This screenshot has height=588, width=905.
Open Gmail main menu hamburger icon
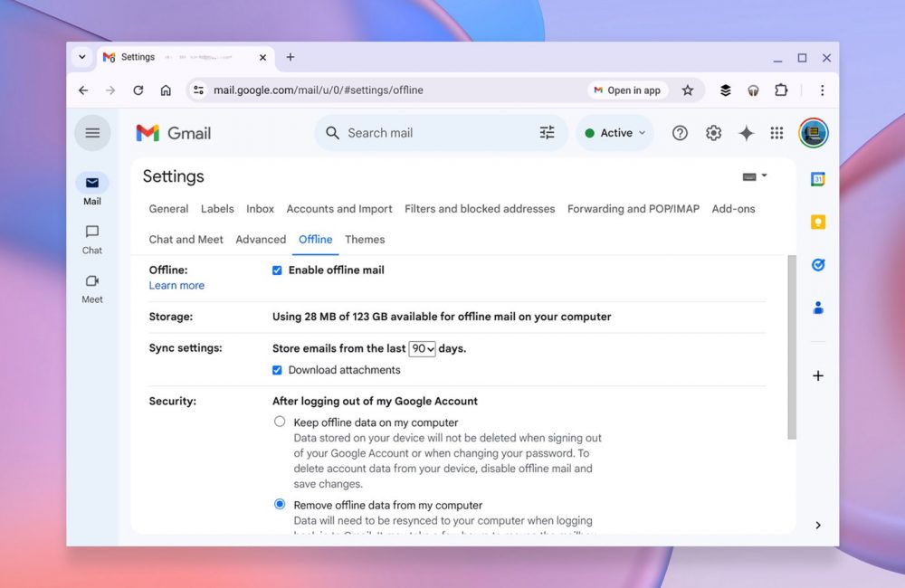[92, 133]
